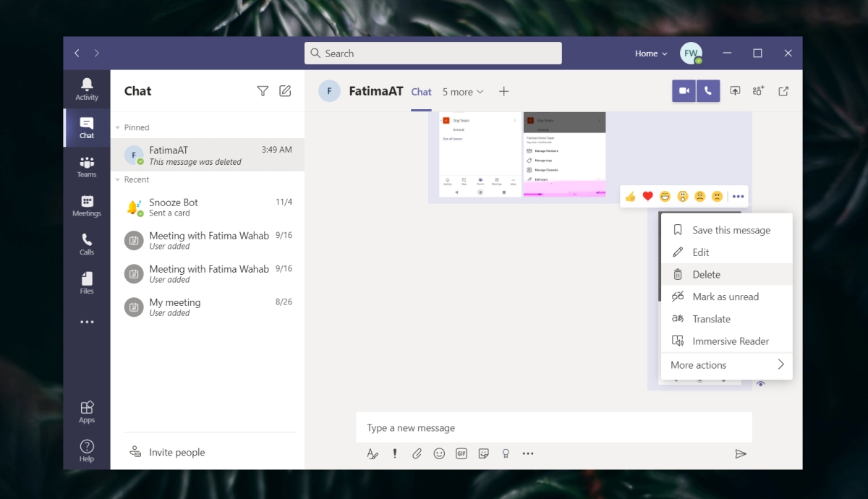The width and height of the screenshot is (868, 499).
Task: Show more apps ellipsis in sidebar
Action: coord(87,322)
